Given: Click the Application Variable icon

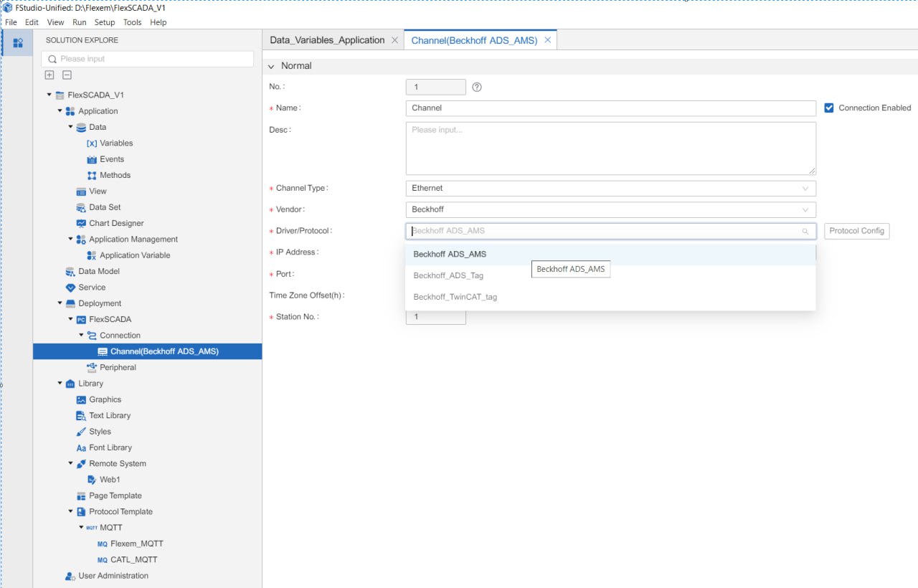Looking at the screenshot, I should pos(92,255).
